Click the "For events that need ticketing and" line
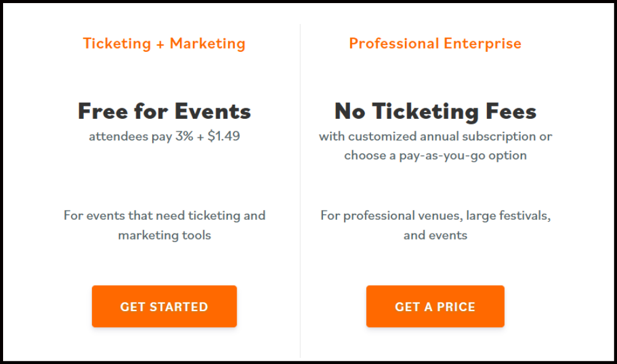Screen dimensions: 617x364 pyautogui.click(x=164, y=216)
